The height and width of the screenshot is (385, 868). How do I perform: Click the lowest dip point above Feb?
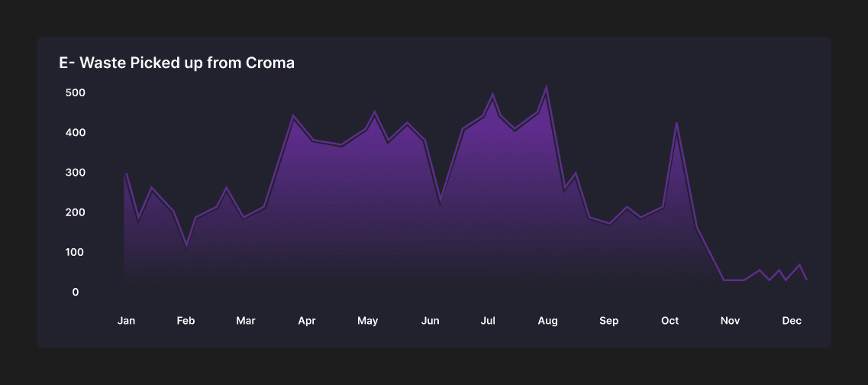click(x=186, y=245)
